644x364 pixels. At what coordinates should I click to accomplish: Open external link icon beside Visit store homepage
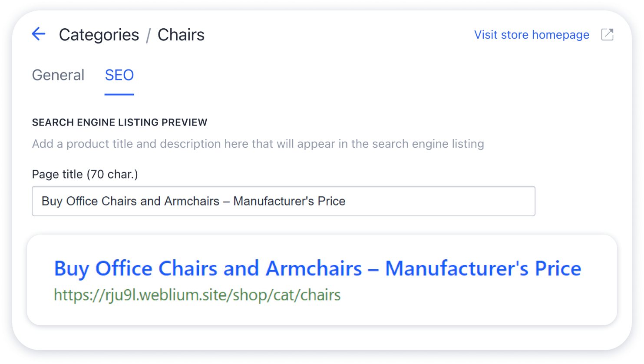(x=607, y=34)
